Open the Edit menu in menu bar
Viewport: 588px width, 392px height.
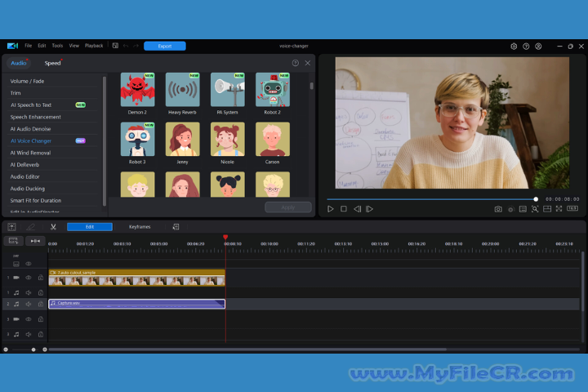click(42, 46)
